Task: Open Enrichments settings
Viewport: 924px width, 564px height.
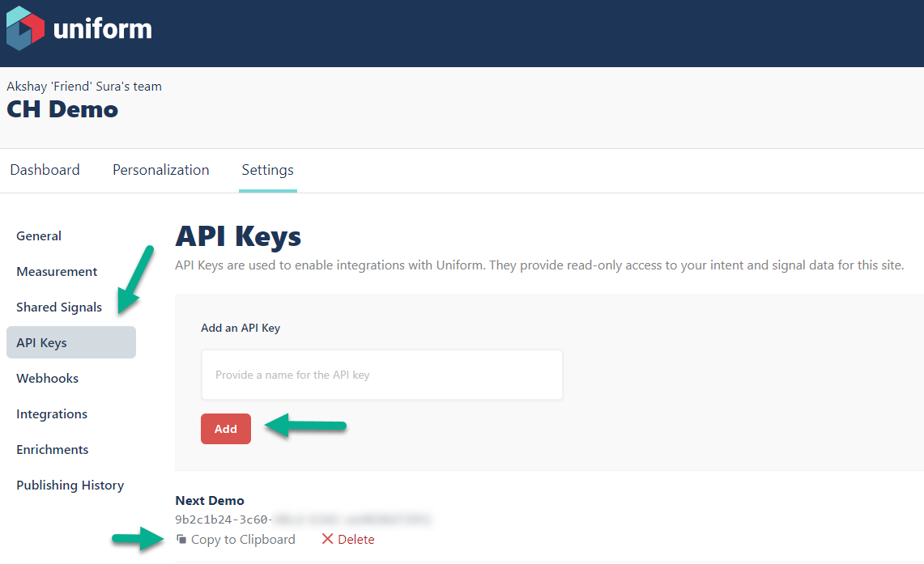Action: [53, 450]
